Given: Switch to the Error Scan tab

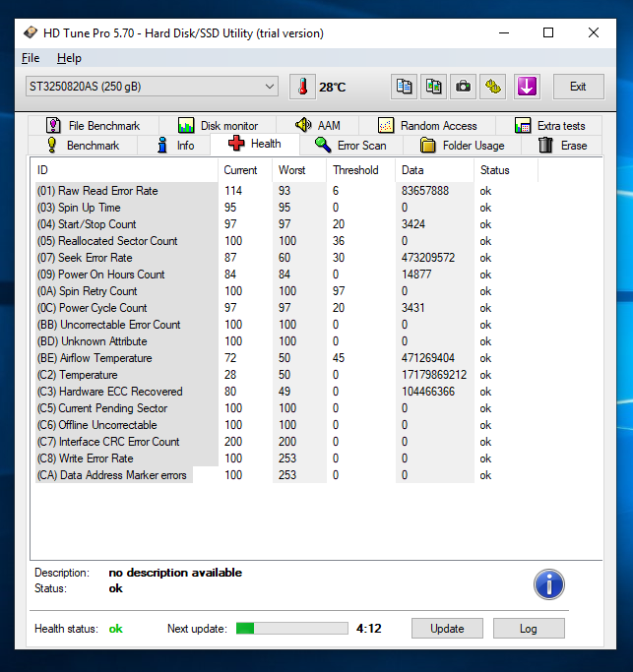Looking at the screenshot, I should [x=351, y=146].
